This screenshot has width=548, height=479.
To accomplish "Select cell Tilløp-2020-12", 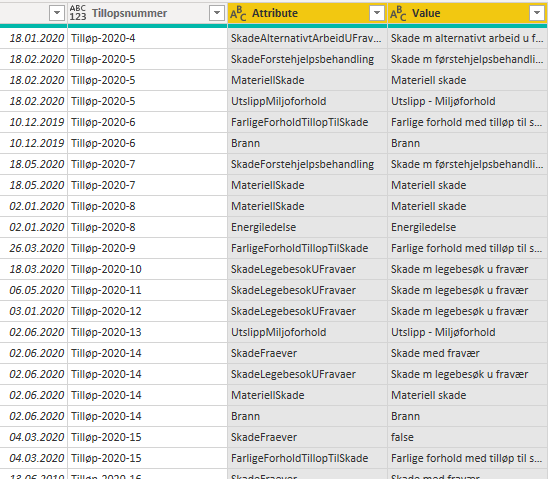I will pyautogui.click(x=147, y=311).
